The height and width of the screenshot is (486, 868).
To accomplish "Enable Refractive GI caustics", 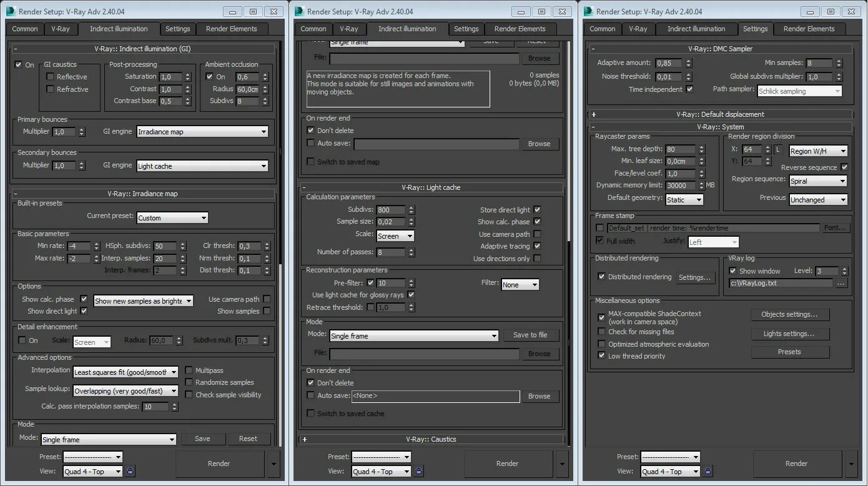I will [x=50, y=89].
